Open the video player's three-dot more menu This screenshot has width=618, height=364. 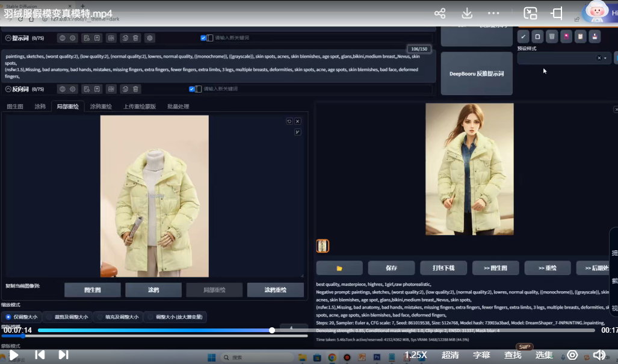(493, 13)
